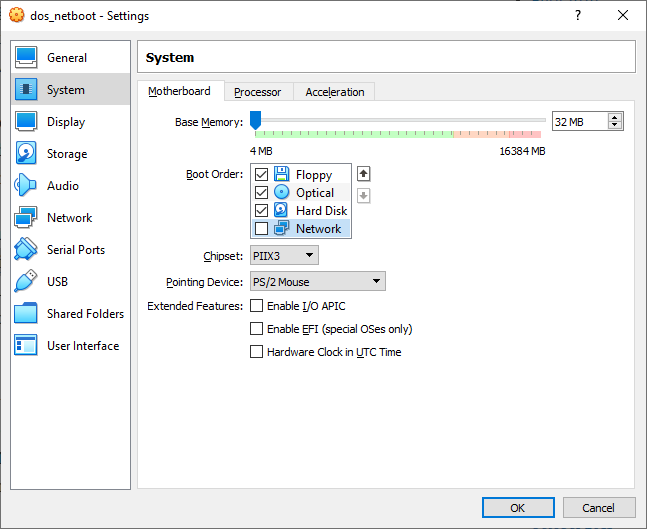
Task: Enable the Network boot order checkbox
Action: pos(261,228)
